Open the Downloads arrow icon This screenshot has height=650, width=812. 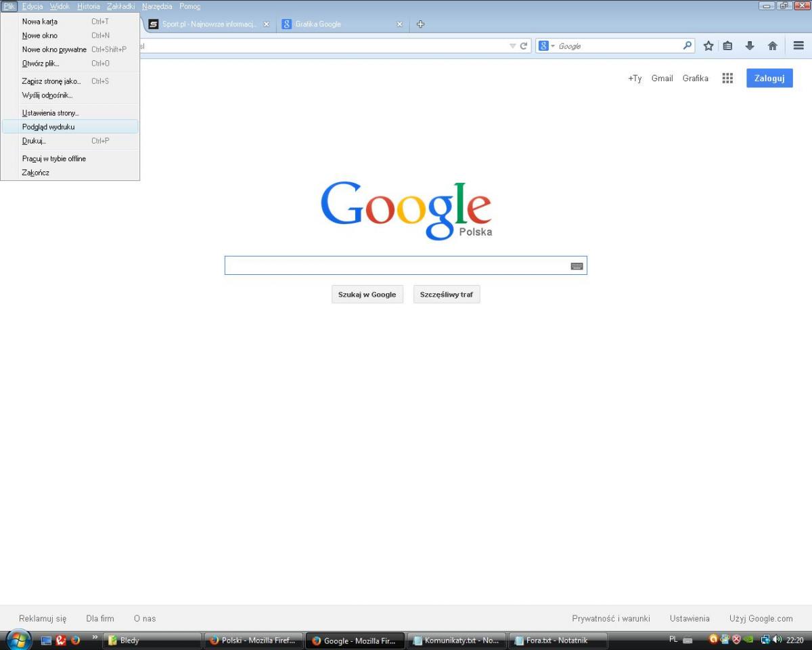point(750,46)
